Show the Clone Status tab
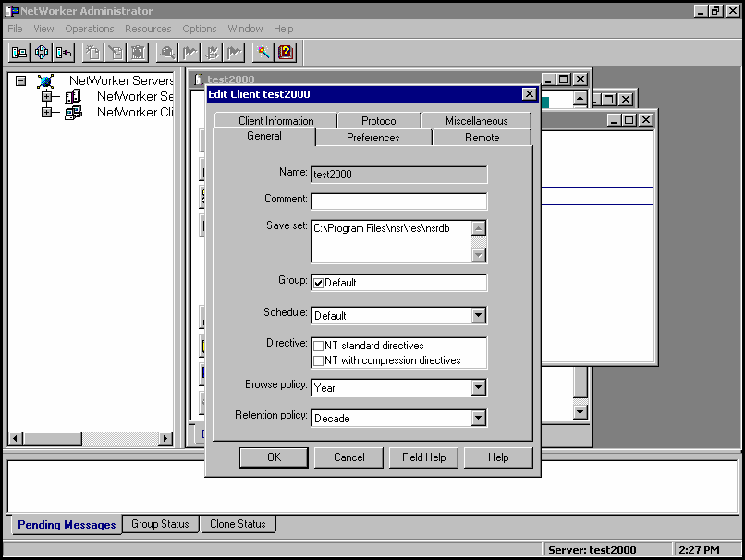 (x=238, y=524)
